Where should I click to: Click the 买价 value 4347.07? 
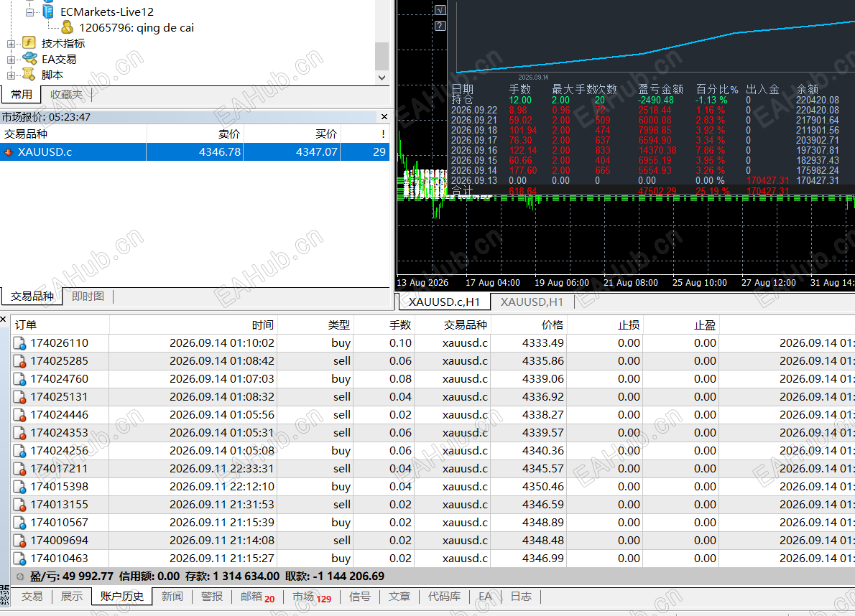pos(316,152)
